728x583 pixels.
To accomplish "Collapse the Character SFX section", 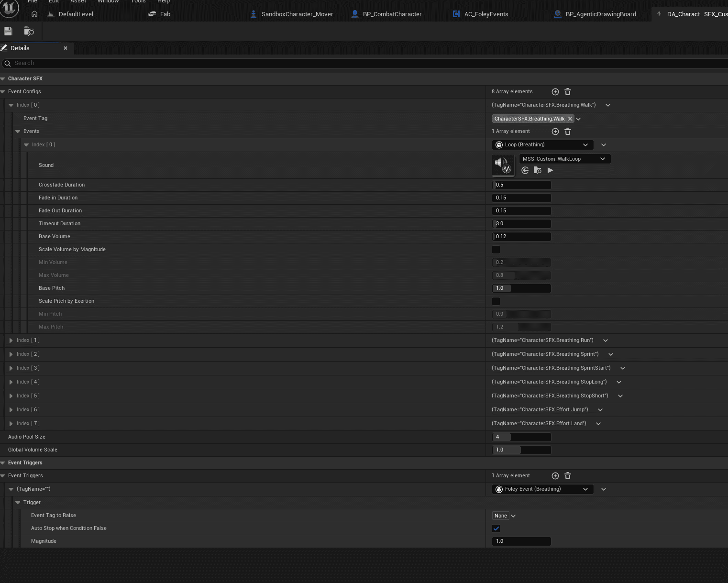I will (3, 78).
